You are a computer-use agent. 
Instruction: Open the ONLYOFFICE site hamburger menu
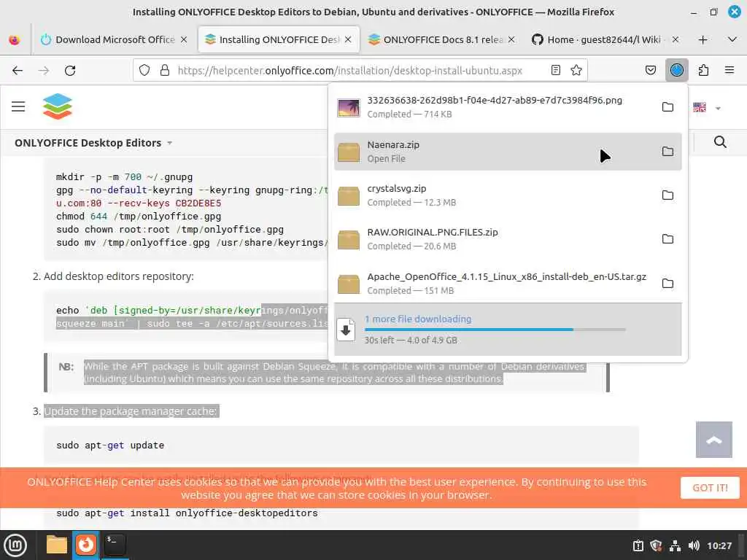(x=18, y=106)
